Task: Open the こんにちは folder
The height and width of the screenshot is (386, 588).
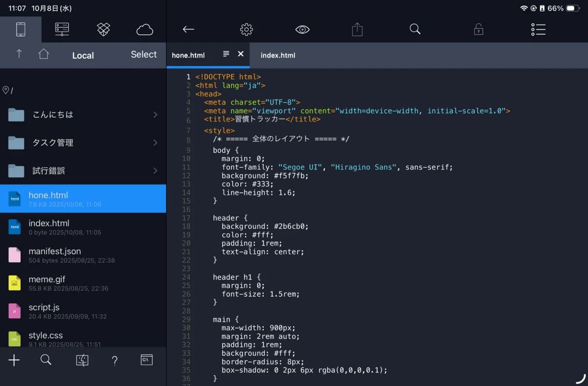Action: (x=83, y=115)
